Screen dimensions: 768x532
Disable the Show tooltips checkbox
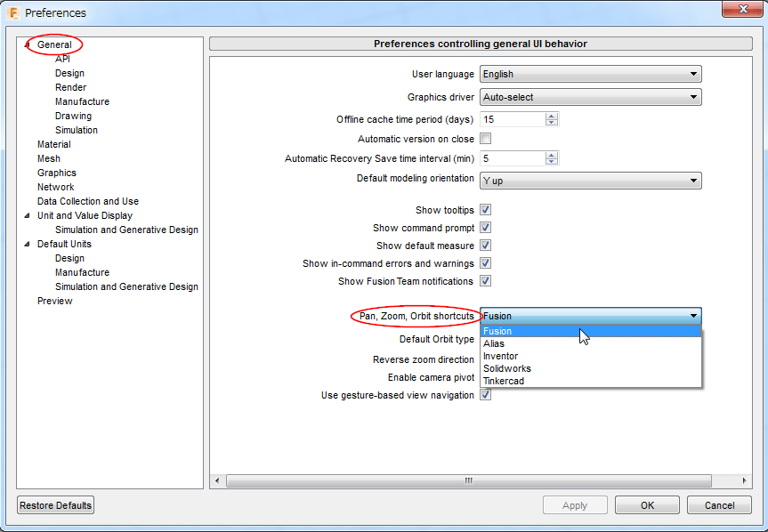pos(485,210)
